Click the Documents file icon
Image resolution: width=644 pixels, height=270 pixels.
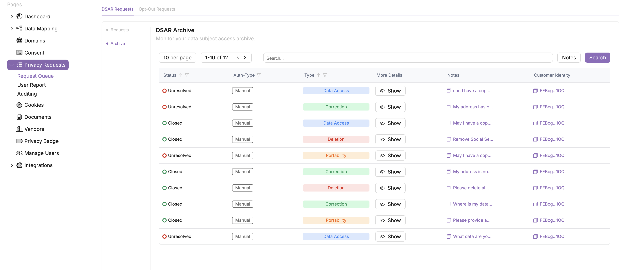pos(19,117)
